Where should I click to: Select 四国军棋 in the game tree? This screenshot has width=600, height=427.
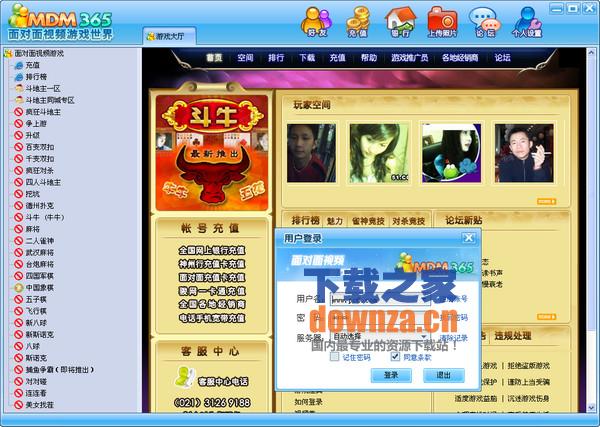tap(40, 276)
